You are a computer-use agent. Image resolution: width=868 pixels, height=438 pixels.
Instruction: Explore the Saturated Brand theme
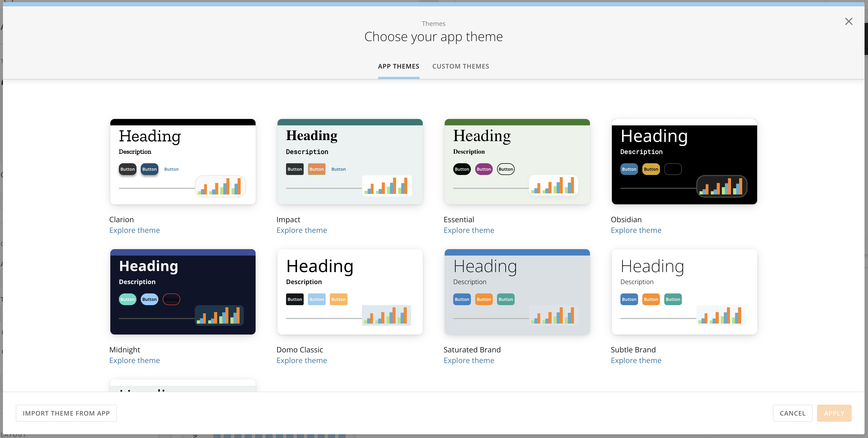click(x=469, y=360)
